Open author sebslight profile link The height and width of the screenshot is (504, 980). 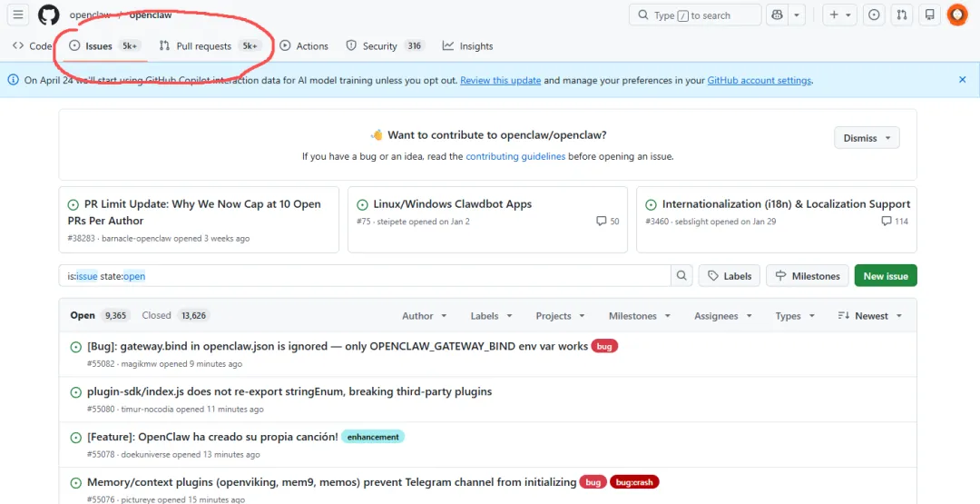tap(691, 222)
